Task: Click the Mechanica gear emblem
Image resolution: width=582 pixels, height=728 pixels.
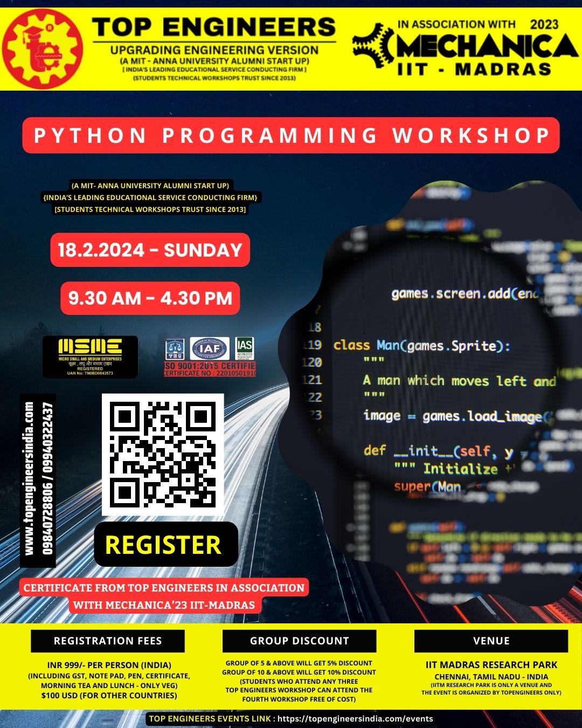Action: click(x=373, y=47)
